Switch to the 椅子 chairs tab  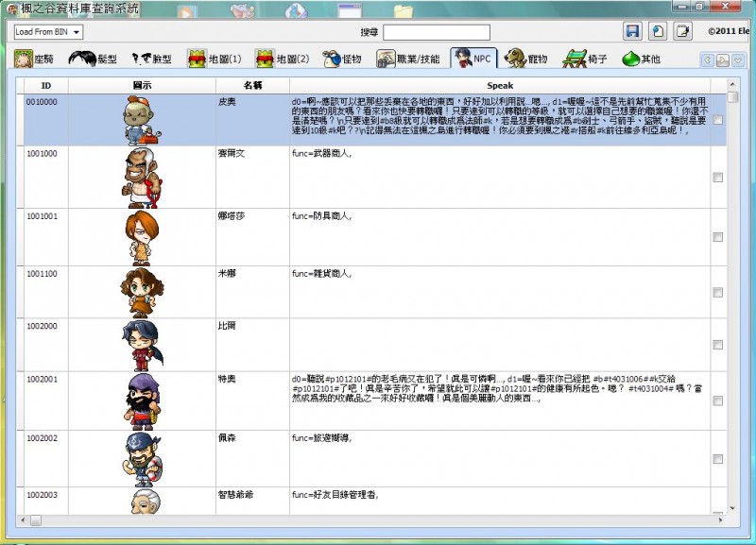point(585,59)
